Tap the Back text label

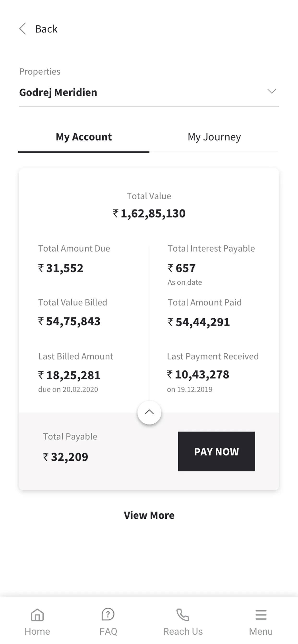pos(46,29)
